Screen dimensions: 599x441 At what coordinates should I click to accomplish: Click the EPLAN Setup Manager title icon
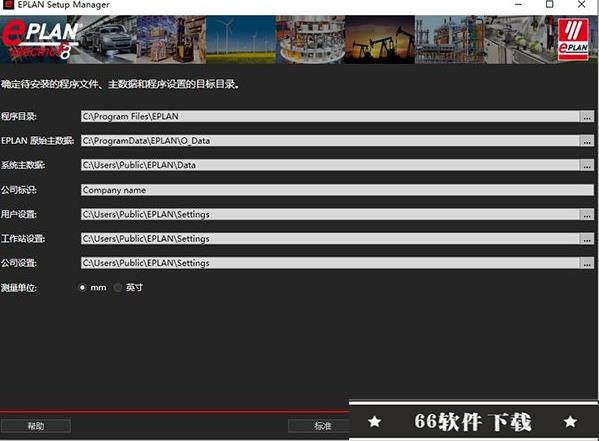coord(8,5)
